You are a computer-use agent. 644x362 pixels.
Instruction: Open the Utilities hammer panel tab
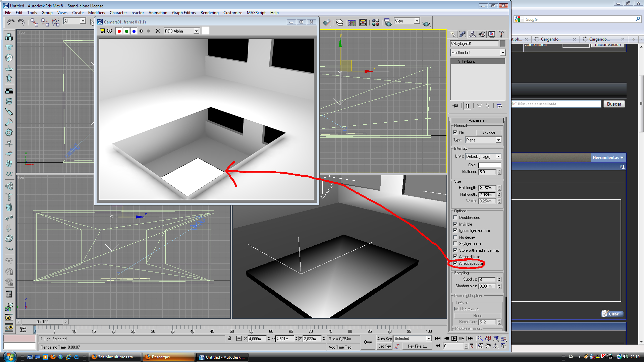click(x=501, y=34)
